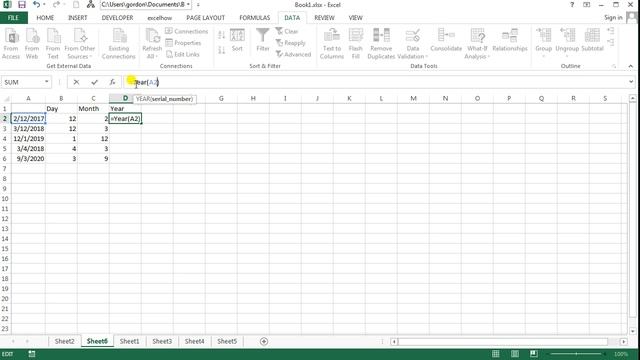This screenshot has height=360, width=640.
Task: Switch to Page Break Preview icon
Action: [533, 354]
